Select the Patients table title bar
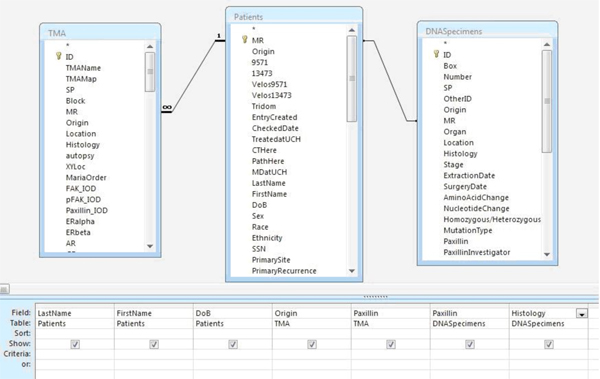Image resolution: width=600 pixels, height=379 pixels. [294, 16]
